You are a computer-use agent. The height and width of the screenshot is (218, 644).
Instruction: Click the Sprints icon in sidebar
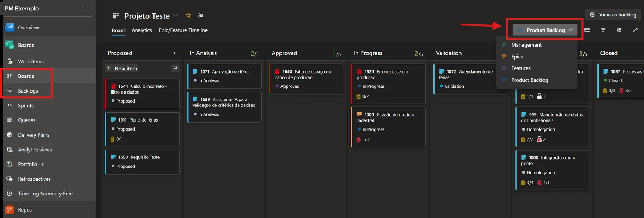(x=10, y=105)
